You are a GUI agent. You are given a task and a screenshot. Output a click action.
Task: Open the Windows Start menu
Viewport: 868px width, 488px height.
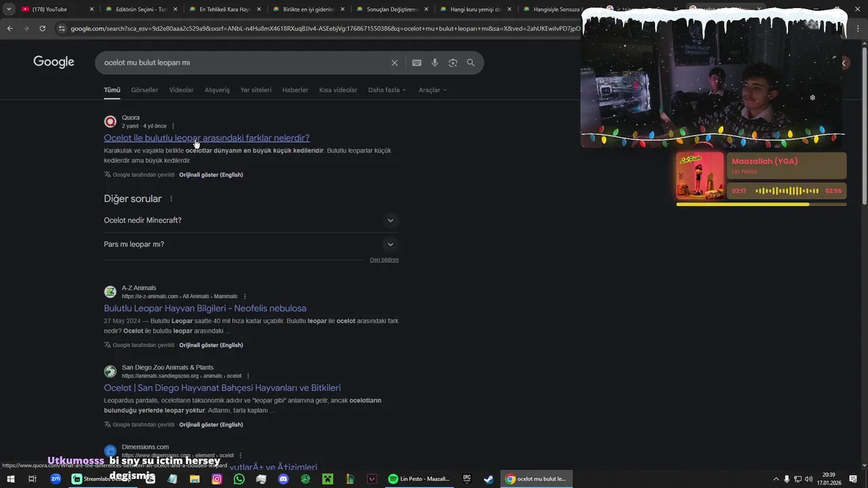point(10,479)
